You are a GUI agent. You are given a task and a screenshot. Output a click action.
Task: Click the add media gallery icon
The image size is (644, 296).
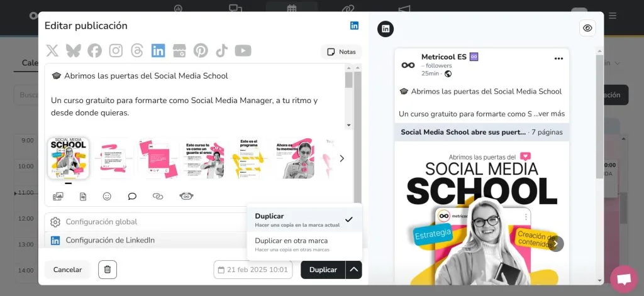point(58,196)
